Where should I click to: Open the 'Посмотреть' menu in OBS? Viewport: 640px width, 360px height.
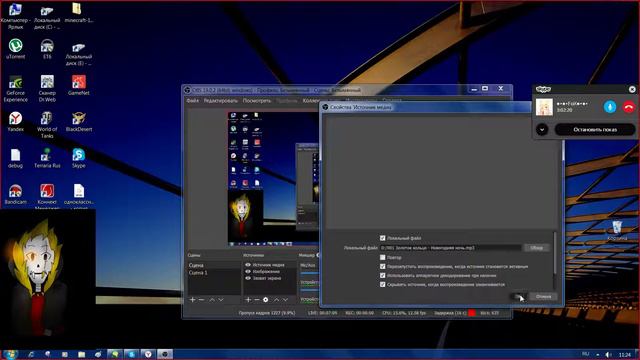point(257,100)
